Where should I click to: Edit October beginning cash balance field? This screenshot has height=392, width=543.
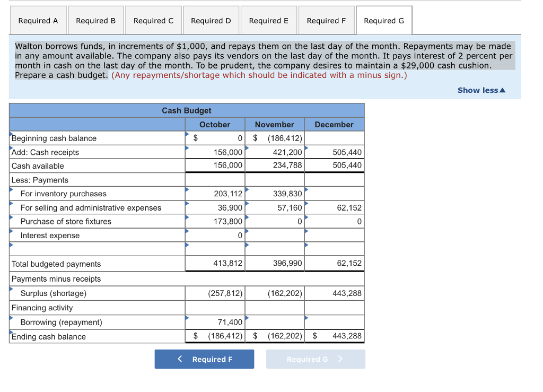(215, 138)
